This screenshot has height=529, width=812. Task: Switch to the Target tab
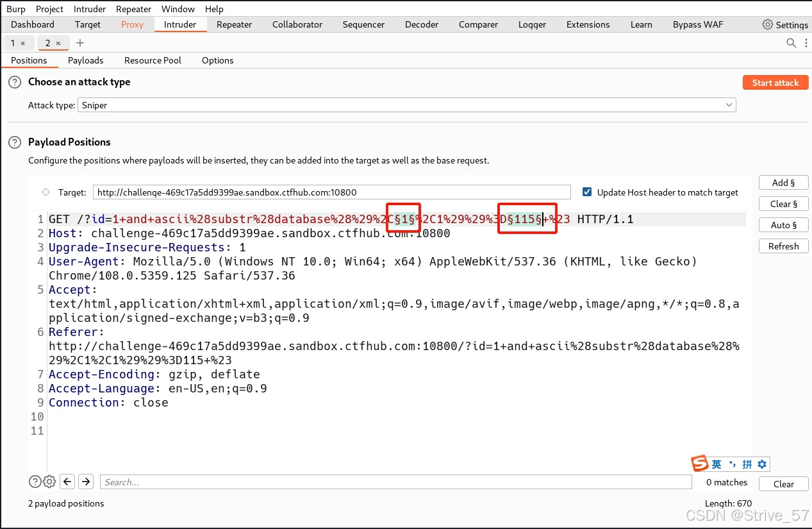point(88,24)
